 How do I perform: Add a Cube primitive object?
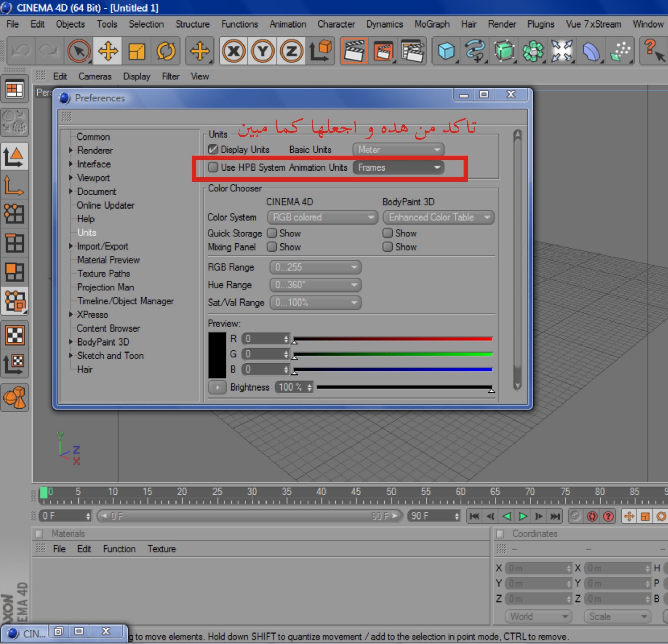pyautogui.click(x=446, y=51)
